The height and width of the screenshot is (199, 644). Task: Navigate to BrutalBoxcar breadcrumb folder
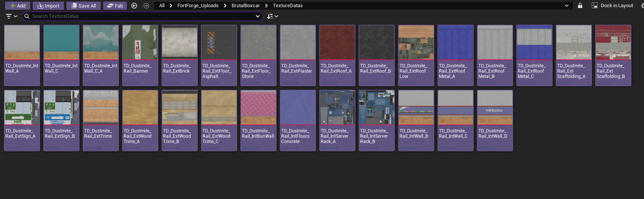click(x=246, y=6)
